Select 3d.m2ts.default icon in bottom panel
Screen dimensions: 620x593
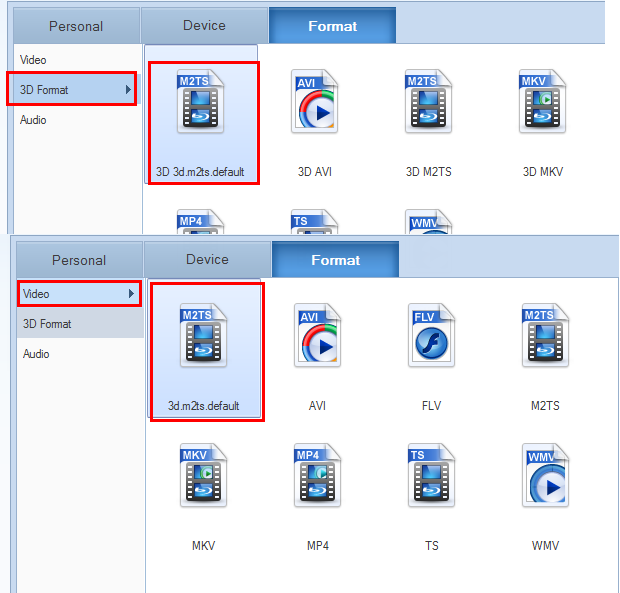tap(204, 335)
